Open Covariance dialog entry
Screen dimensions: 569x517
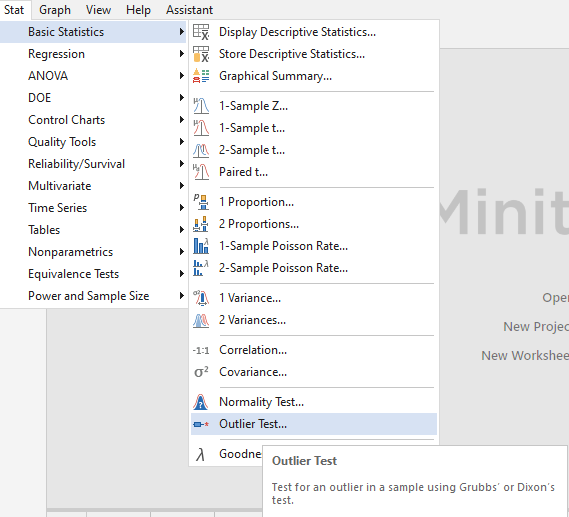click(314, 372)
